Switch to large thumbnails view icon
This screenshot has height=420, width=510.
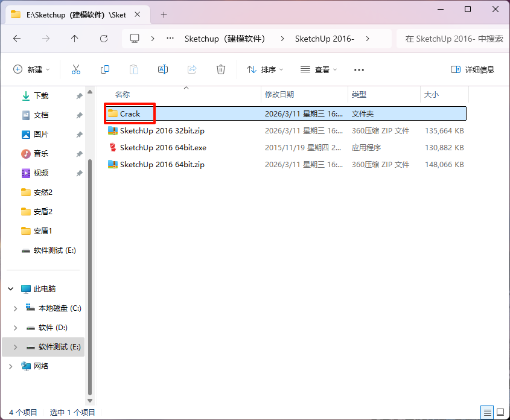click(x=500, y=413)
